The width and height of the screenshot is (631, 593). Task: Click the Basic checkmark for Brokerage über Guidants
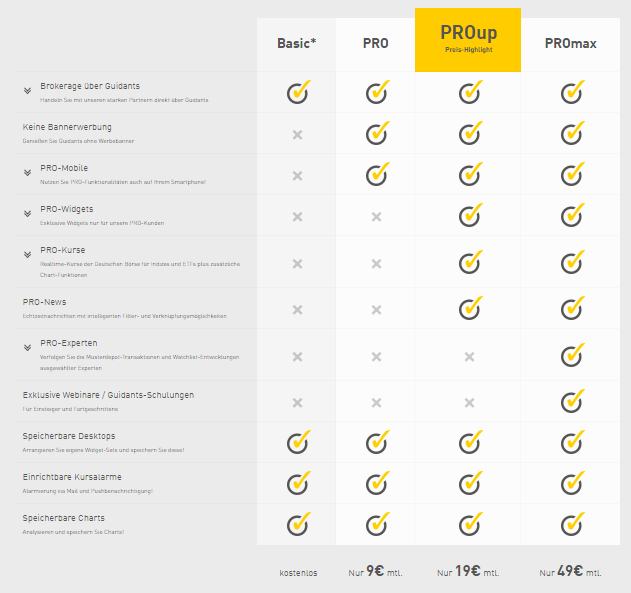click(298, 92)
